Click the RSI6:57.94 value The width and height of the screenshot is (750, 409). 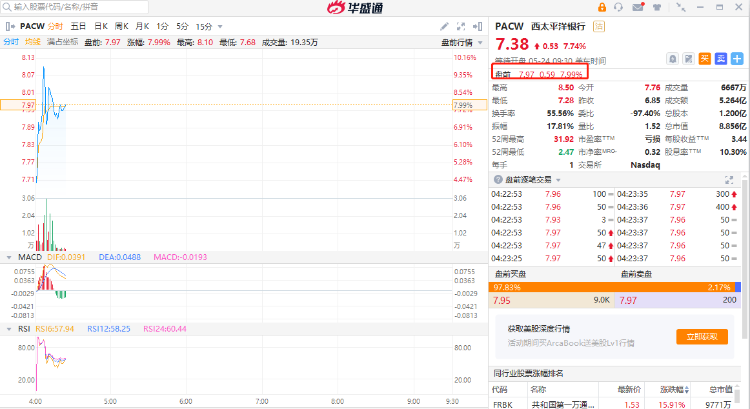point(55,329)
